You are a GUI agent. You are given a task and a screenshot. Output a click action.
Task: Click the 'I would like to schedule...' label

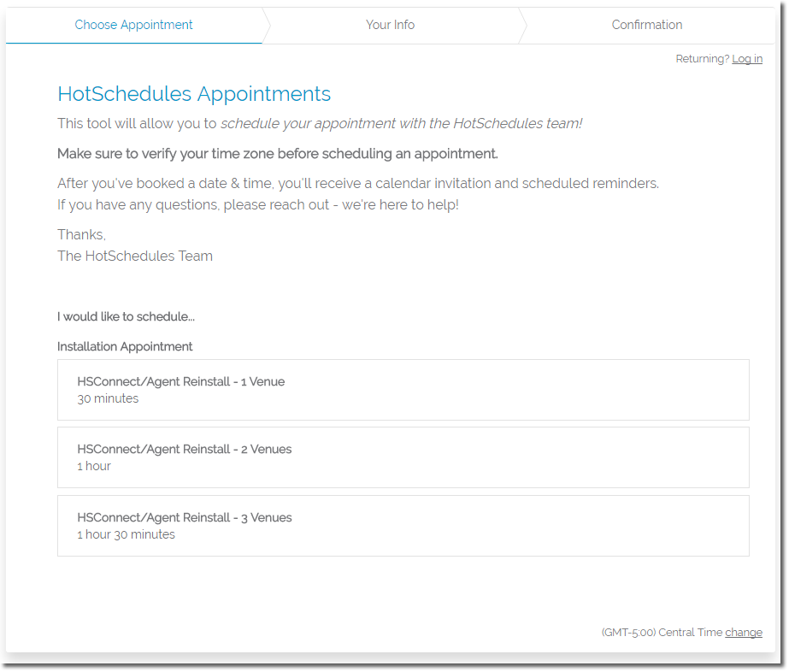(x=126, y=316)
